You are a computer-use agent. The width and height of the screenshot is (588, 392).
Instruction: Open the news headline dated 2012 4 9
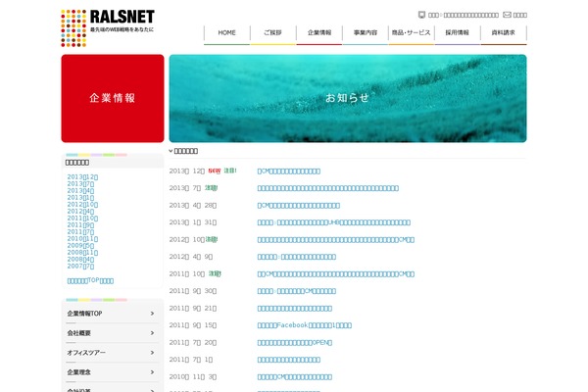[x=297, y=257]
